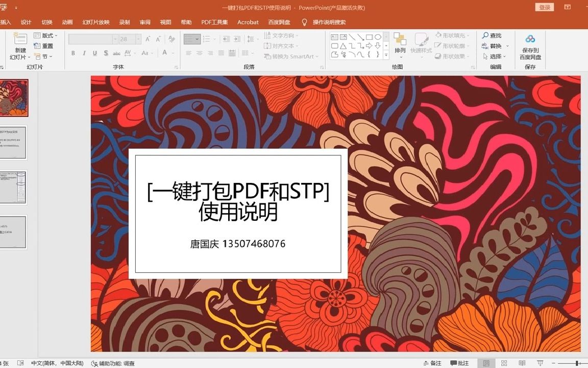Click the 保存到百度网盘 save icon
This screenshot has height=368, width=588.
(x=531, y=39)
